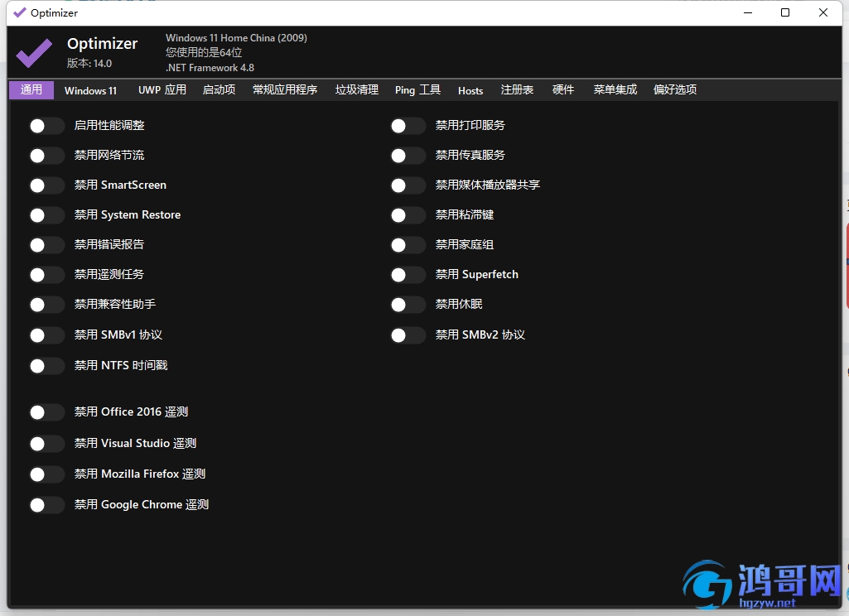Switch to 硬件 tab
This screenshot has width=849, height=616.
(x=563, y=90)
